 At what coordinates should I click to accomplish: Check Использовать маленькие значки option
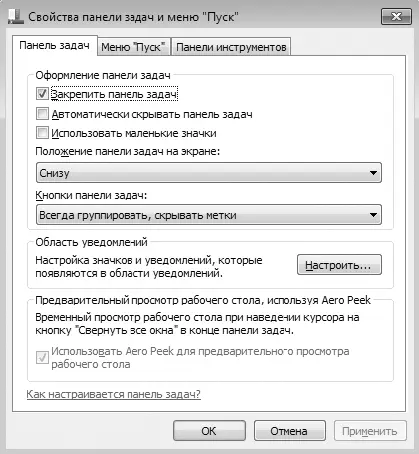pyautogui.click(x=42, y=133)
